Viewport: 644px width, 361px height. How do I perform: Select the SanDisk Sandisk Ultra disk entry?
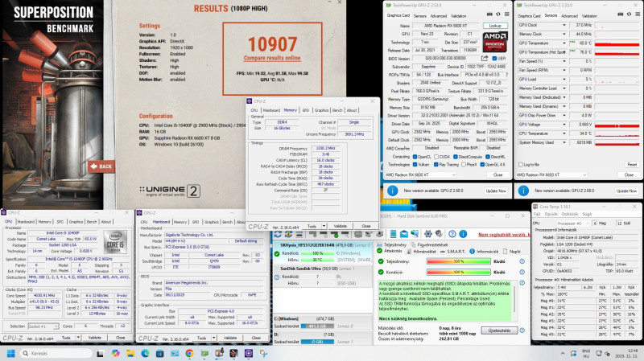coord(323,276)
